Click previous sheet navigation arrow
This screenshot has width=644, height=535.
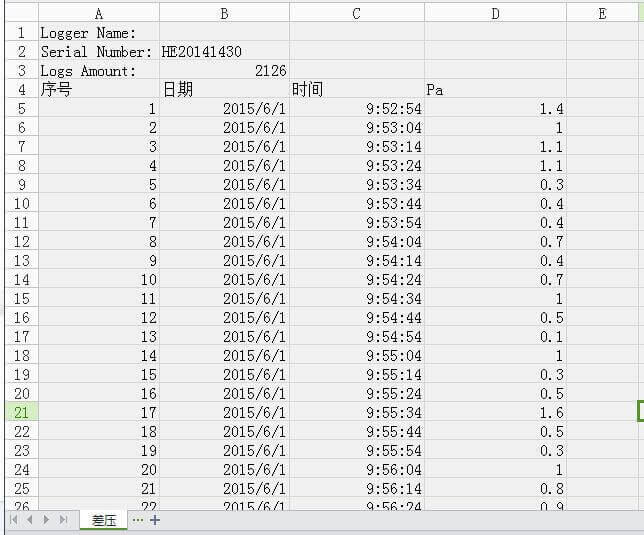[x=31, y=520]
